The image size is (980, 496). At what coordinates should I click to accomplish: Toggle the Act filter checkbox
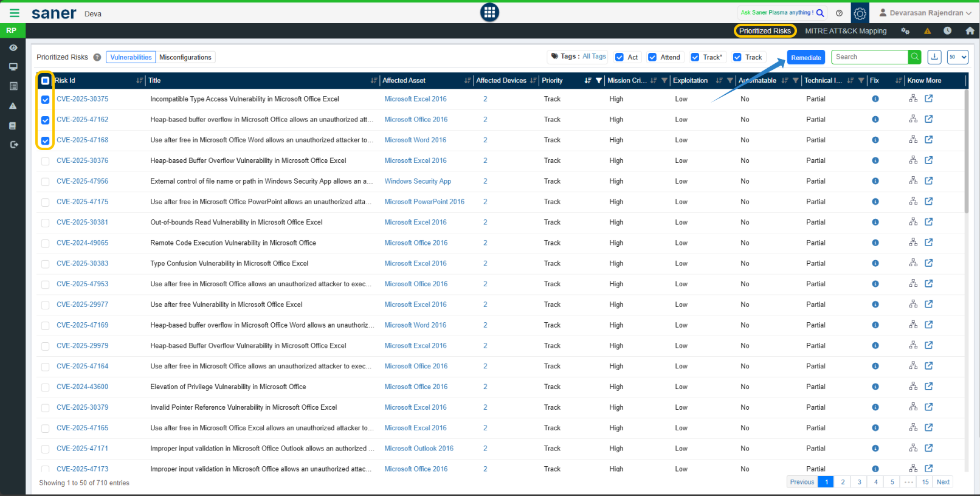[x=619, y=57]
